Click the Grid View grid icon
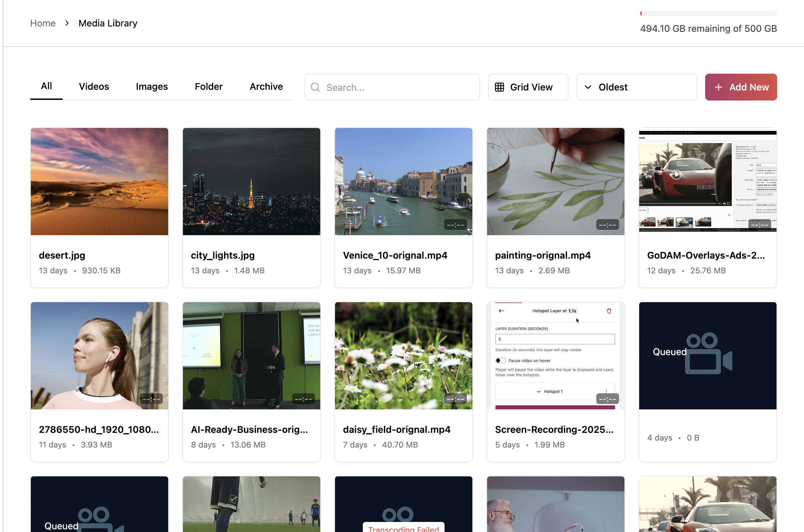 [x=499, y=87]
